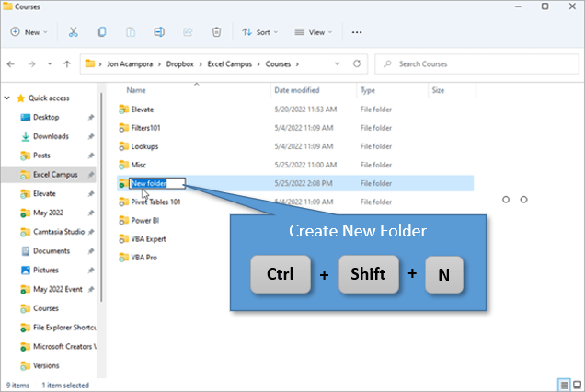The height and width of the screenshot is (392, 585).
Task: Open the See more ellipsis menu
Action: tap(356, 31)
